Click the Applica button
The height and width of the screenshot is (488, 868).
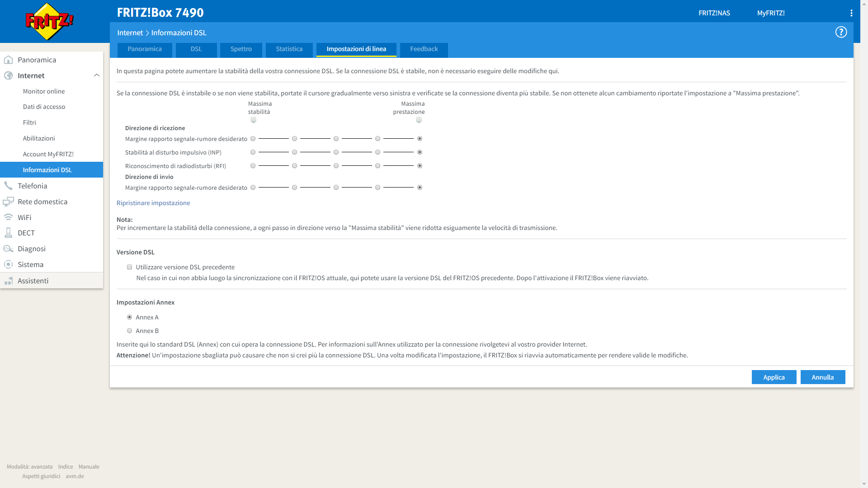[774, 377]
